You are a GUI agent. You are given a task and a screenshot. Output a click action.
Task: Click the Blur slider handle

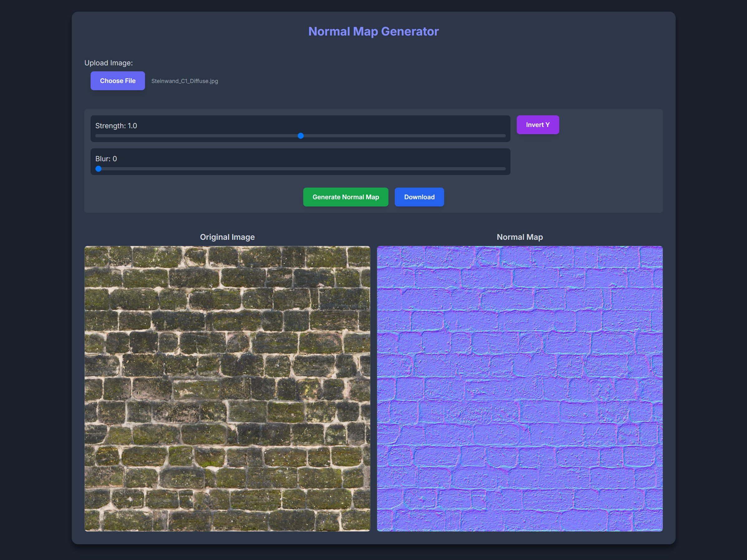[98, 169]
